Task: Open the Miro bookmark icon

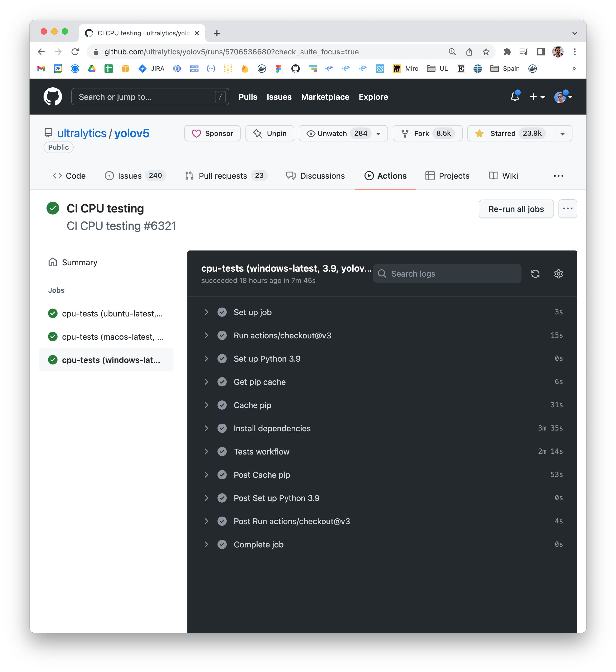Action: click(397, 69)
